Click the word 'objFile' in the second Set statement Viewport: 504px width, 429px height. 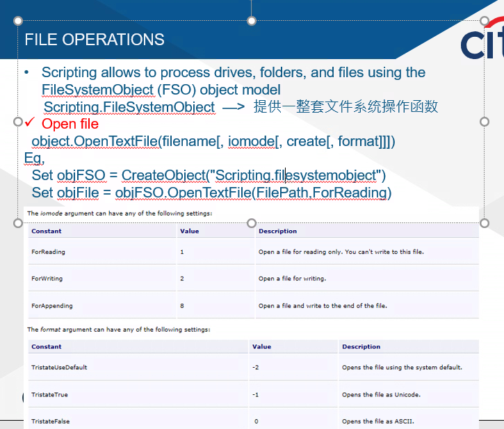78,193
